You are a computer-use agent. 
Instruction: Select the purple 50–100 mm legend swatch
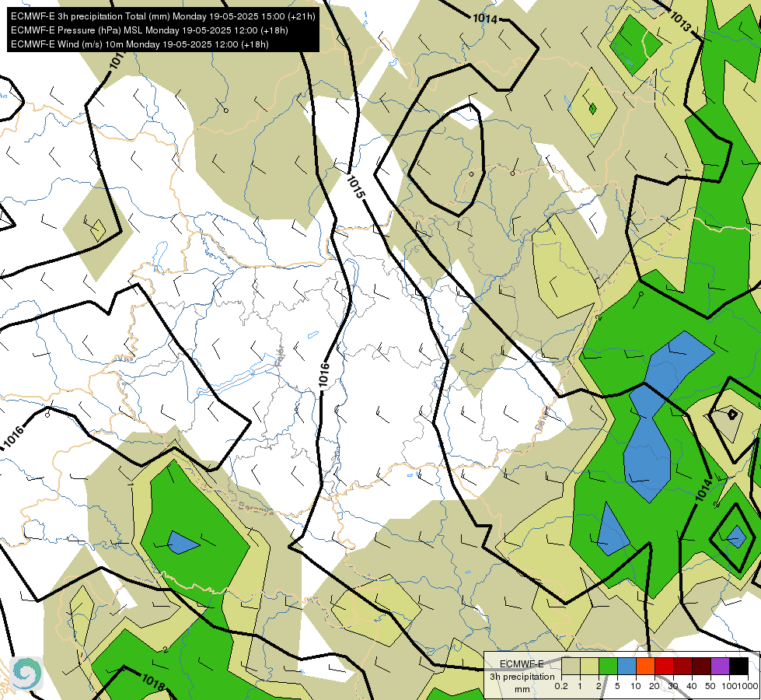[x=721, y=666]
